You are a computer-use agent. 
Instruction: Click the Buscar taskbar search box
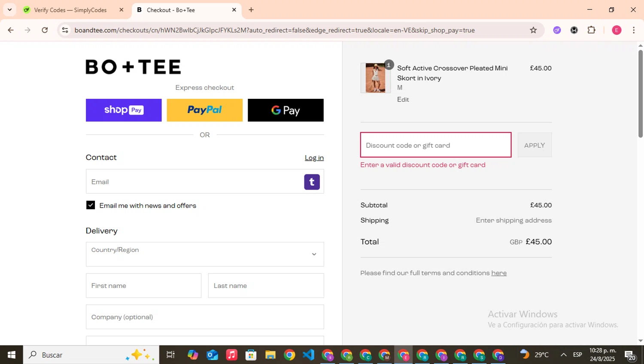coord(91,355)
